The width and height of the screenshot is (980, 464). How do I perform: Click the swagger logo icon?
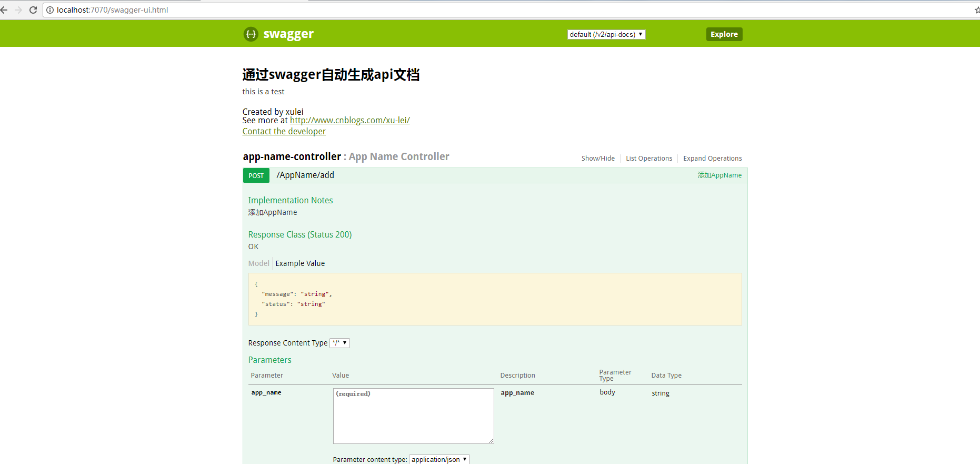(x=251, y=34)
